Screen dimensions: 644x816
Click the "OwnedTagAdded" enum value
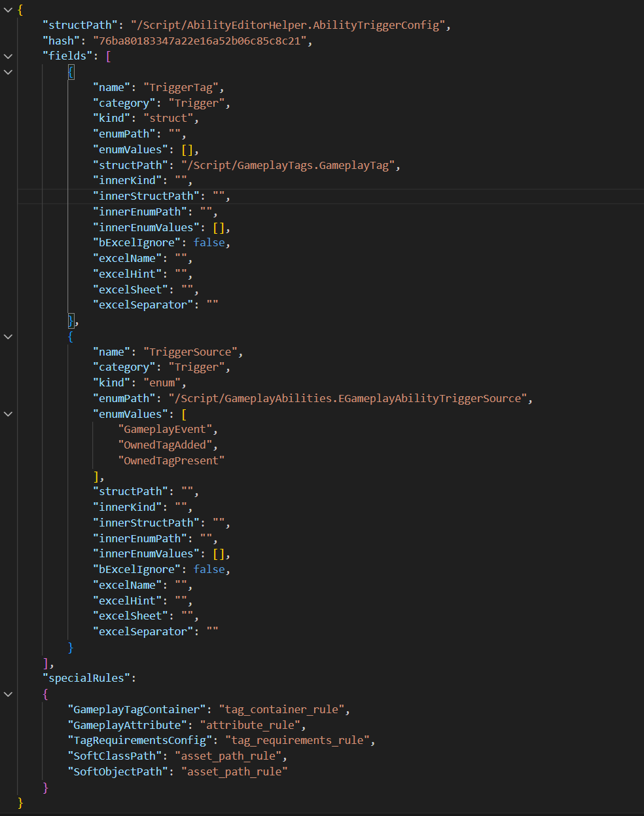coord(165,445)
